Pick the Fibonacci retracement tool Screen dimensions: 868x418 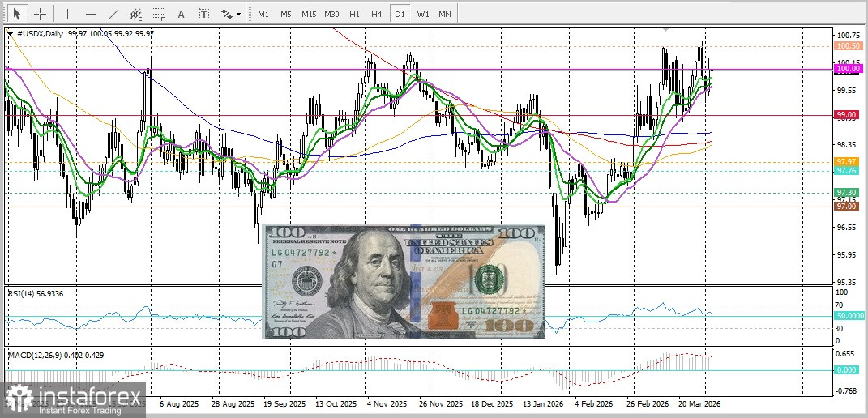tap(159, 14)
